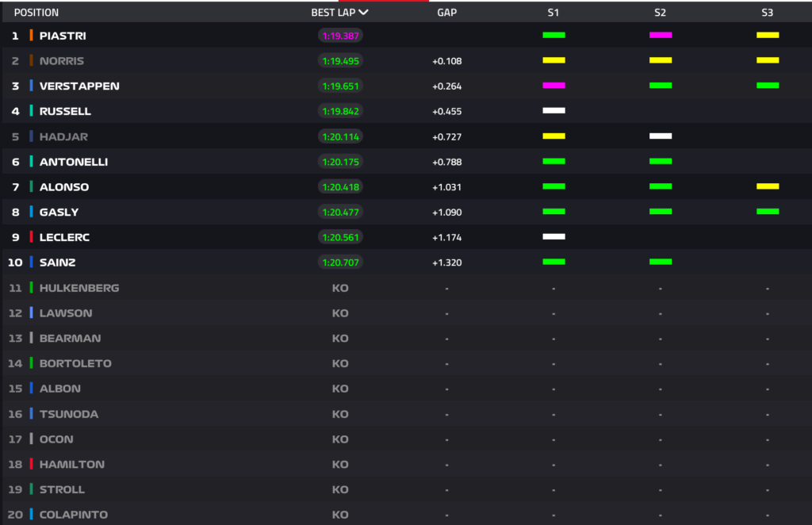
Task: Select the HULKENBERG driver name
Action: coord(79,288)
